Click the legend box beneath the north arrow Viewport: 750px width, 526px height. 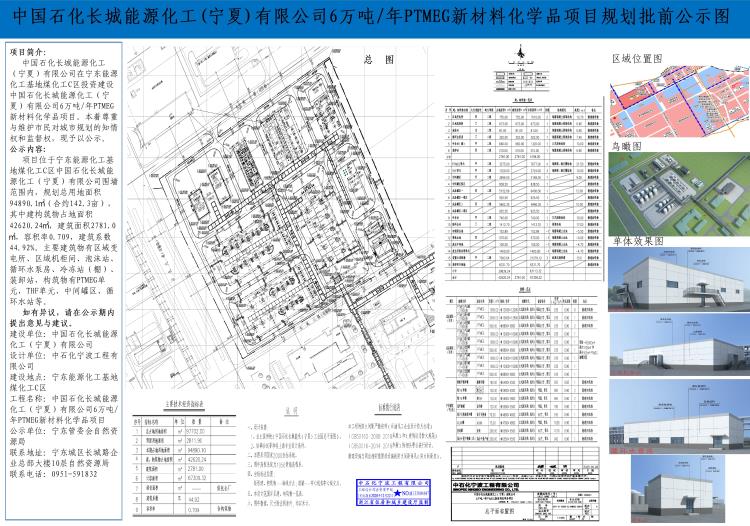(521, 81)
